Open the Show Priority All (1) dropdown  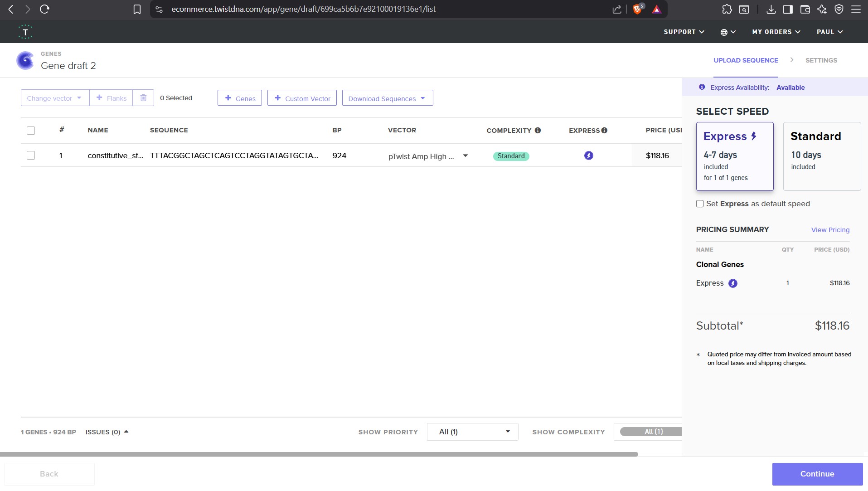(472, 432)
